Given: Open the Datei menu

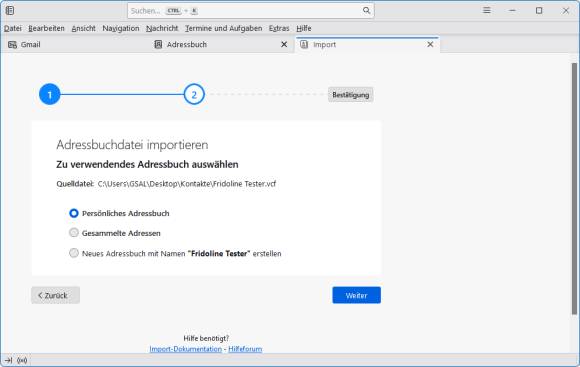Looking at the screenshot, I should [13, 28].
